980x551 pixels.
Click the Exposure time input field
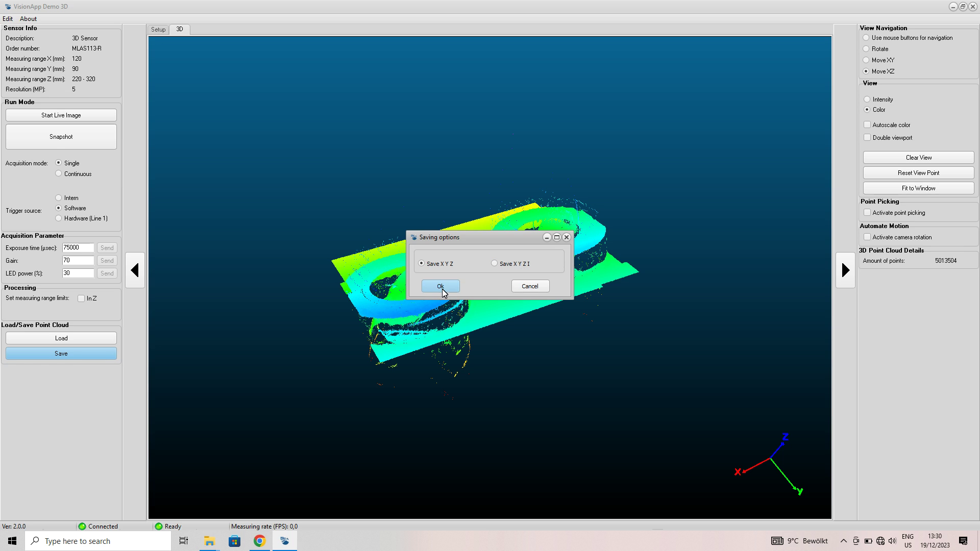(x=78, y=247)
